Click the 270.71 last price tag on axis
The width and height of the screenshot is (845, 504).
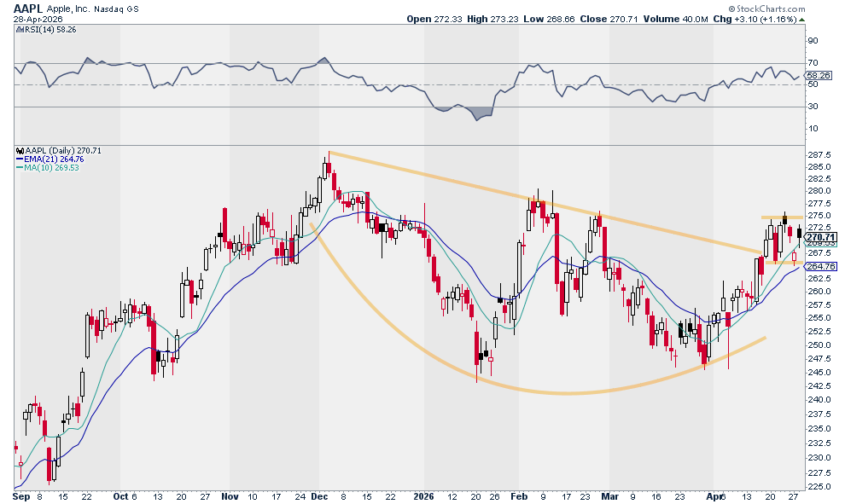pyautogui.click(x=821, y=237)
